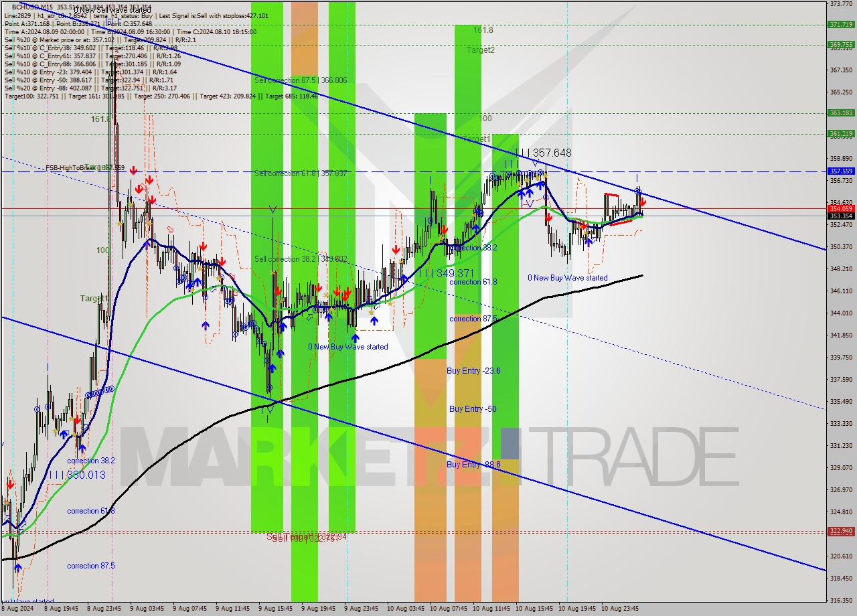Click the 'Sell correction 38.2 | 349.602' label
The height and width of the screenshot is (616, 857).
[301, 259]
